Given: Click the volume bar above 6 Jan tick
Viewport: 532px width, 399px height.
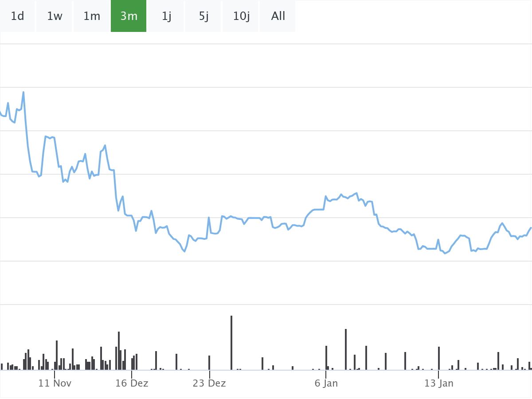Looking at the screenshot, I should (326, 357).
